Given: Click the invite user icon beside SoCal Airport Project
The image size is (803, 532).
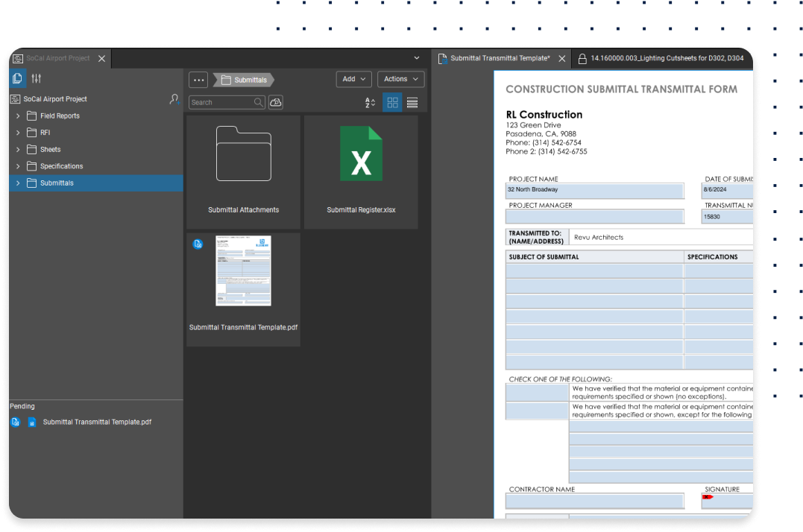Looking at the screenshot, I should point(174,99).
